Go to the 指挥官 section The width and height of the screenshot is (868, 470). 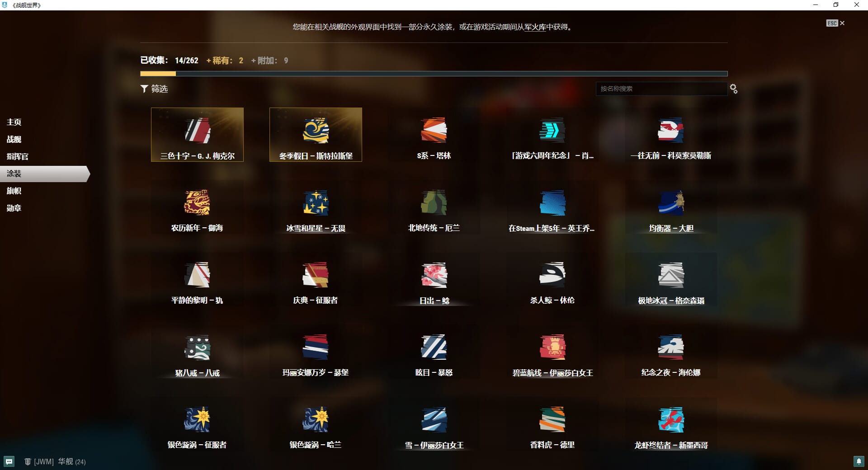17,156
